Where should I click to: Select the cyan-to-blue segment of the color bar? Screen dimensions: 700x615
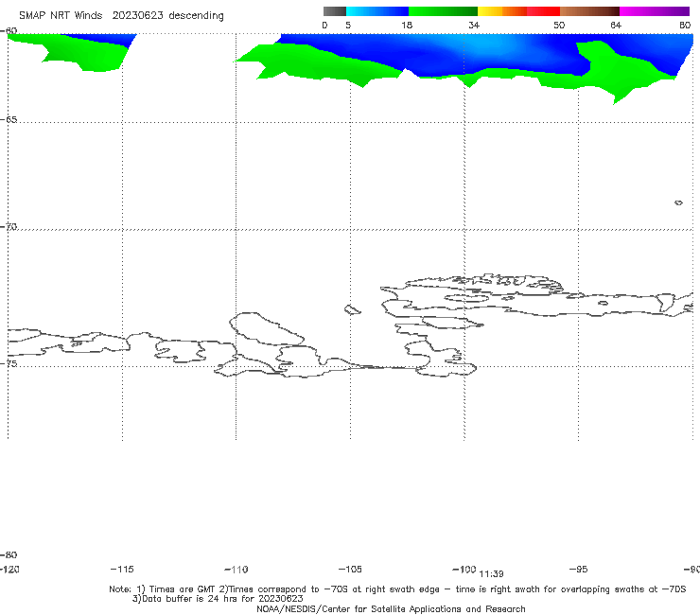377,11
